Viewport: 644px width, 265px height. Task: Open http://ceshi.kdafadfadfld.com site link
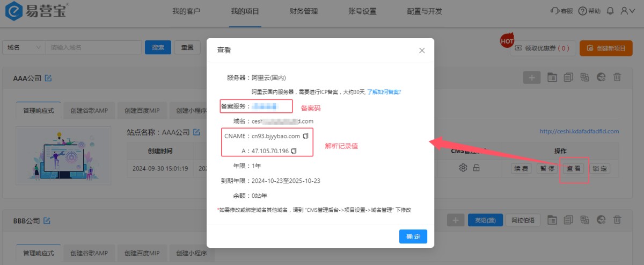[x=579, y=131]
